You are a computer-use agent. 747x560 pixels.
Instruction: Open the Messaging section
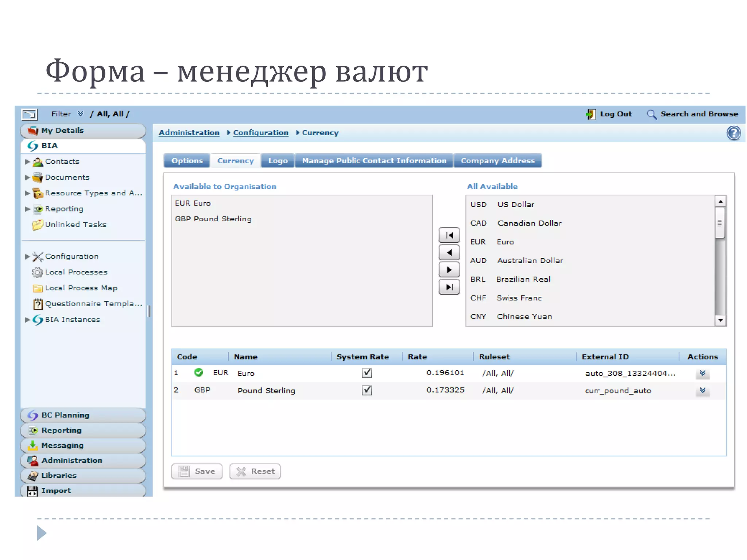[x=83, y=446]
